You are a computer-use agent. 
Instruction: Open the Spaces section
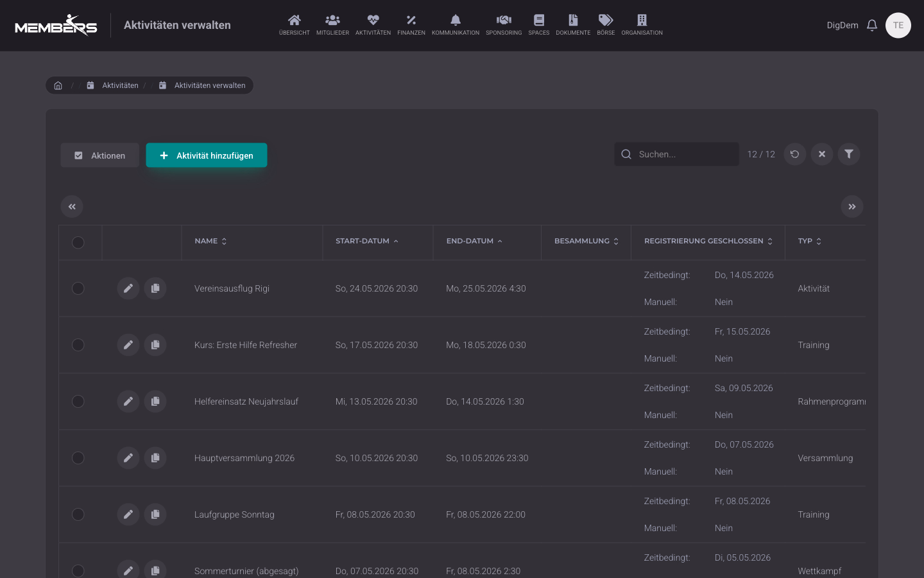[539, 25]
